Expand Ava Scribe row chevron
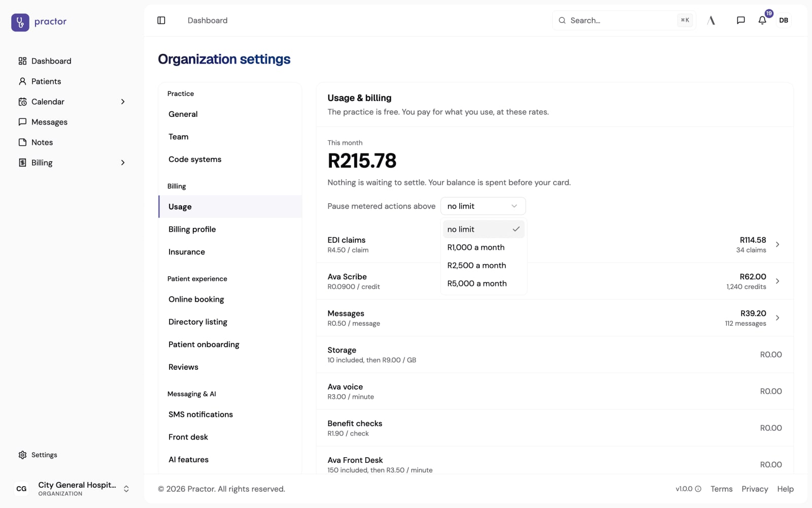Viewport: 812px width, 508px height. point(777,281)
